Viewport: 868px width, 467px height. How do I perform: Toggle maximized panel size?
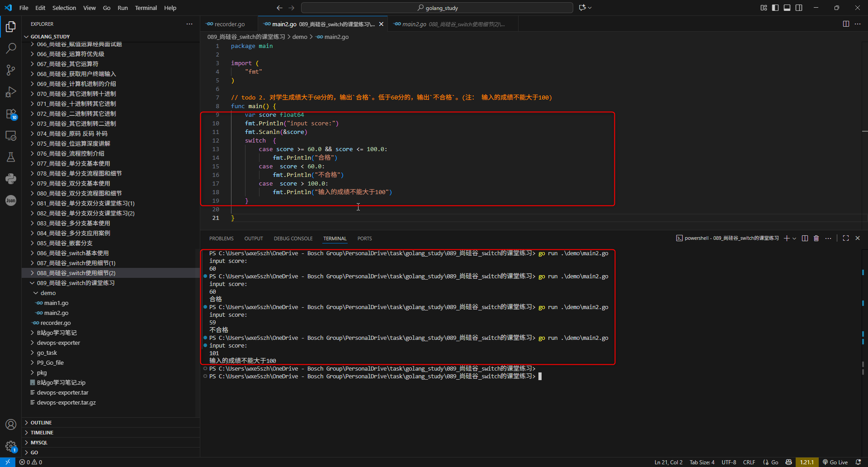tap(846, 238)
